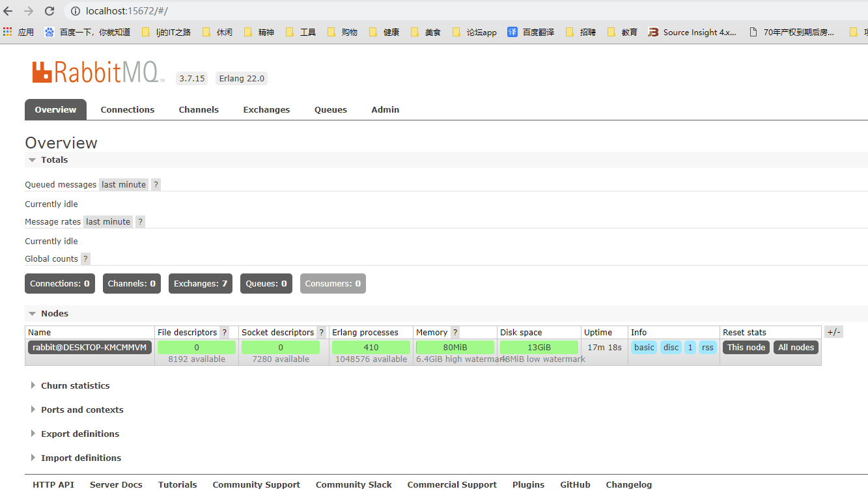The width and height of the screenshot is (868, 500).
Task: Open the Community Slack footer link
Action: click(354, 485)
